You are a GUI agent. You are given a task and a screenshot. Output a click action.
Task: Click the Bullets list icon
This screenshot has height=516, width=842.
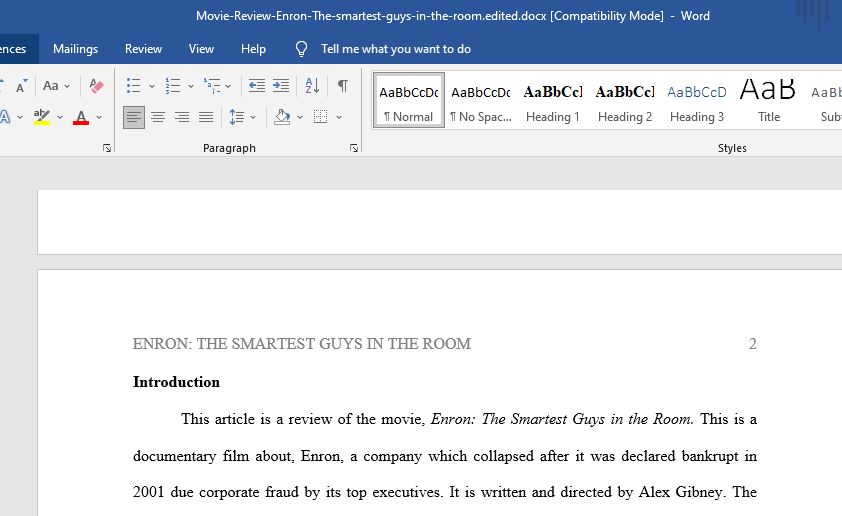click(x=133, y=85)
